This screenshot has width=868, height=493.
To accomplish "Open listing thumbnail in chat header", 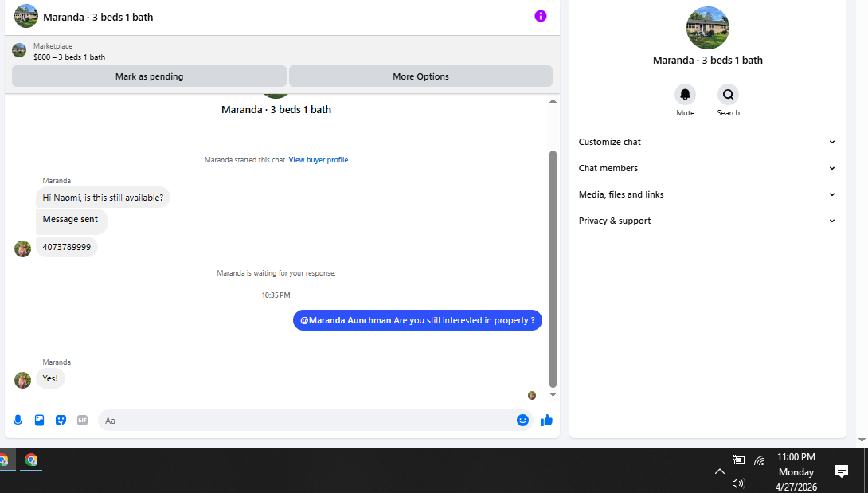I will (26, 16).
